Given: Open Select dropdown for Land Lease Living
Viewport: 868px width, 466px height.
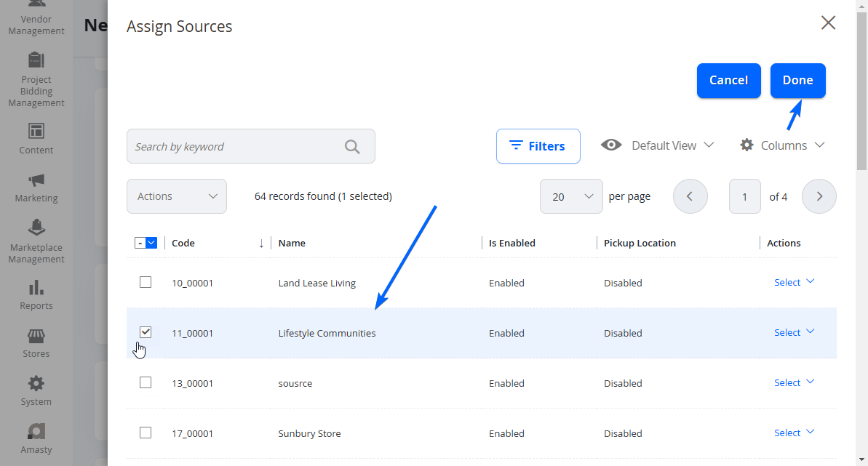Looking at the screenshot, I should pos(795,282).
